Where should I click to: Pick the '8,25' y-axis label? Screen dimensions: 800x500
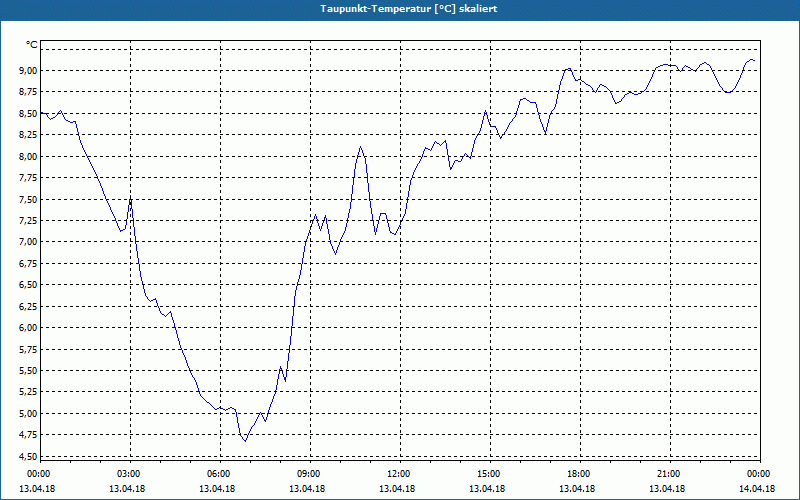point(29,135)
